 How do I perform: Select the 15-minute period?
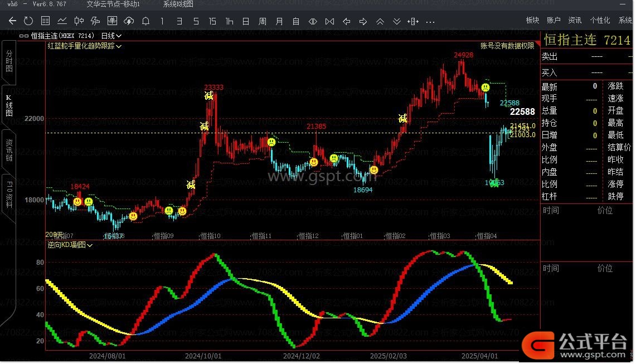pos(212,21)
